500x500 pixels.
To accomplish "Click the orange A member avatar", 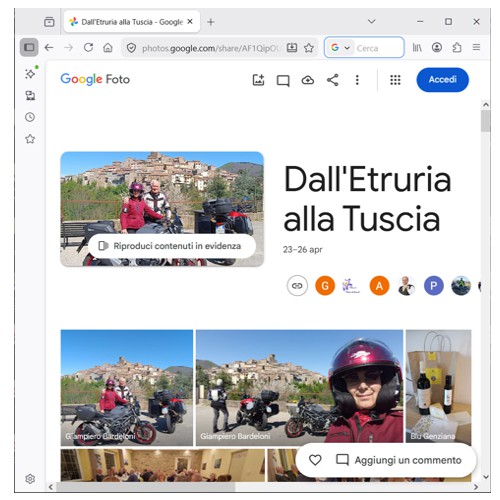I will (x=379, y=286).
